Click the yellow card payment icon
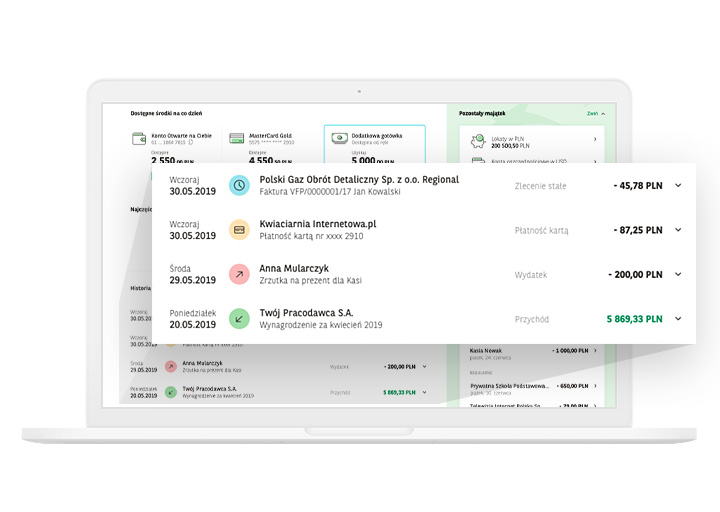 click(239, 230)
